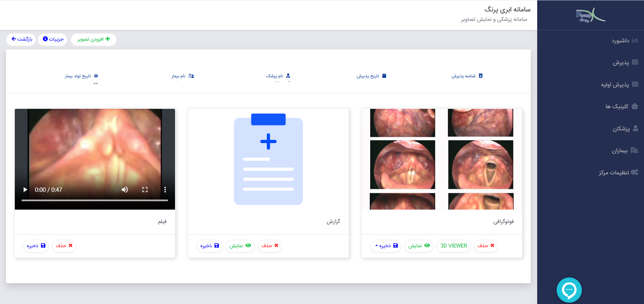Click the report clipboard thumbnail
Image resolution: width=644 pixels, height=304 pixels.
[x=268, y=159]
